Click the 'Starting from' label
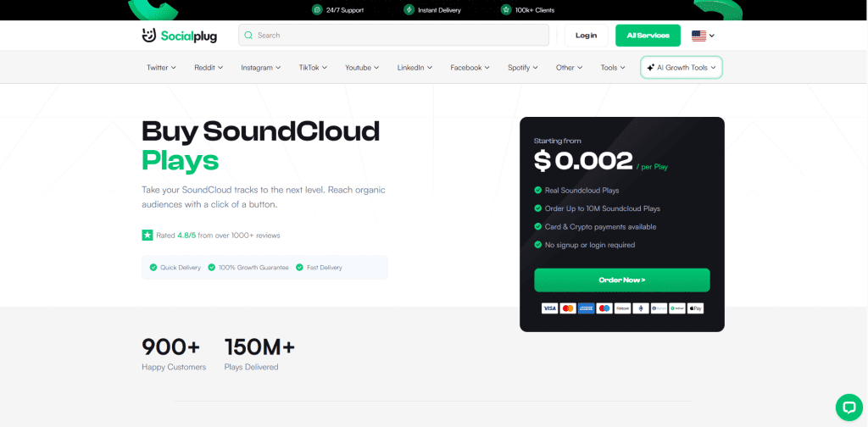 coord(558,141)
